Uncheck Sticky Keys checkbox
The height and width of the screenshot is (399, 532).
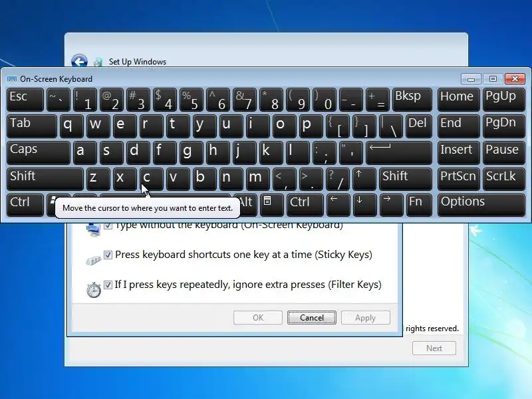108,255
